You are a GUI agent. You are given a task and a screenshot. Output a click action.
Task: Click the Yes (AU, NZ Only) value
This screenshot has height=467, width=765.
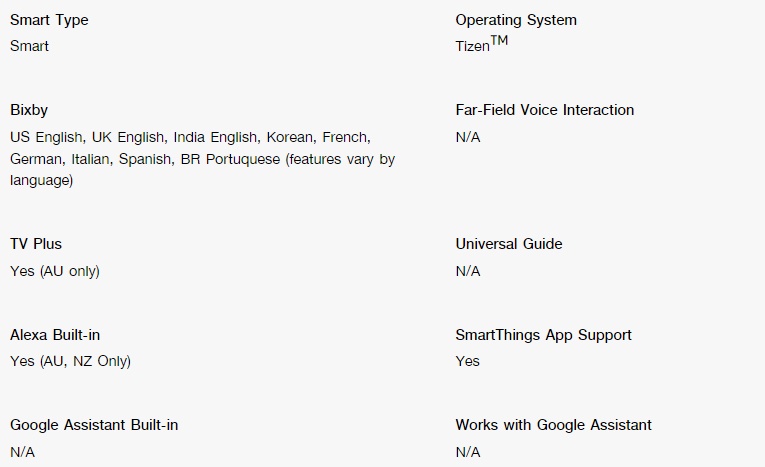[x=71, y=361]
